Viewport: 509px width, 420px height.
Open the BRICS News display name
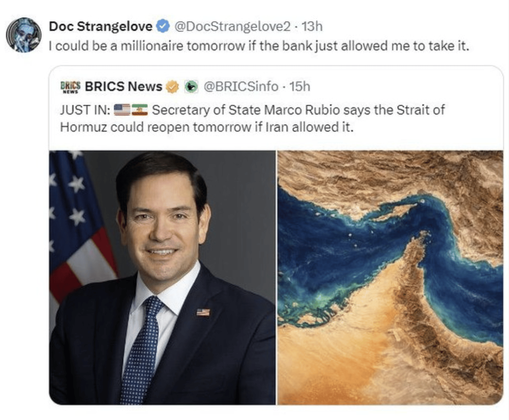click(x=123, y=87)
